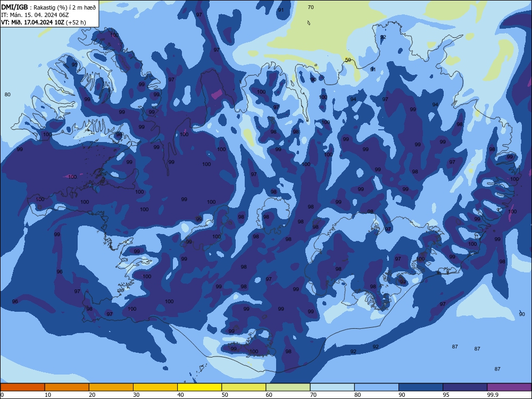
Task: Click the '0' label at the legend start
Action: pyautogui.click(x=2, y=395)
